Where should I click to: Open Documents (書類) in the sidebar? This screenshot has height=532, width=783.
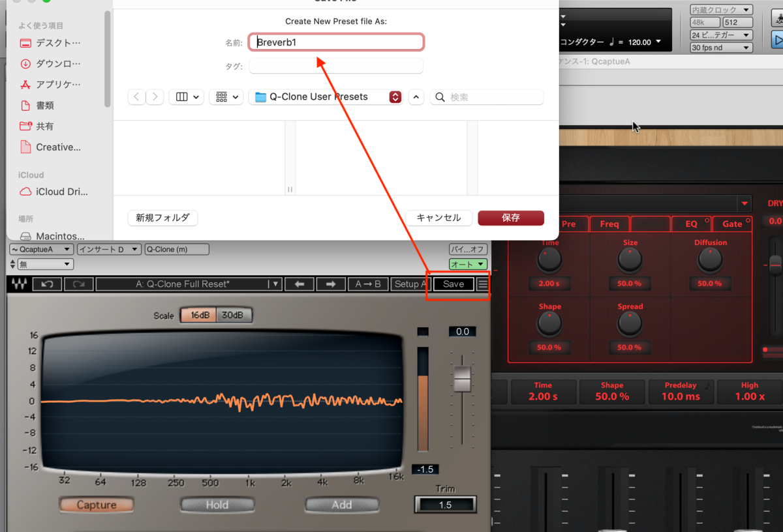pos(37,106)
